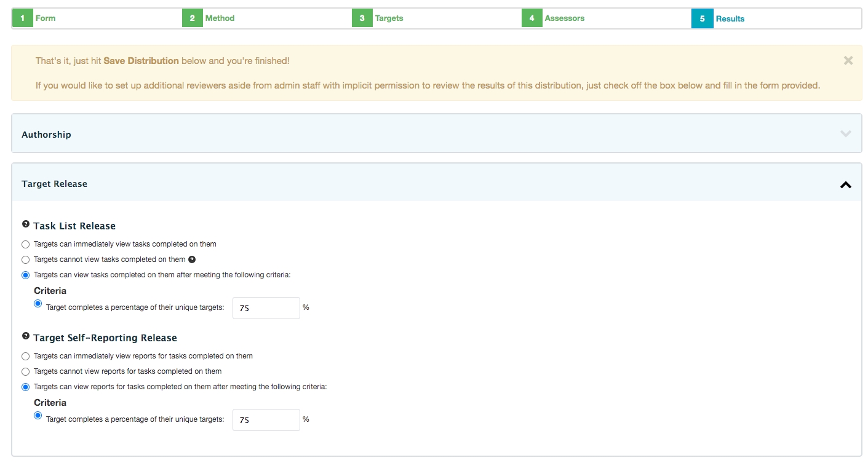Go to step 1 Form

point(45,18)
